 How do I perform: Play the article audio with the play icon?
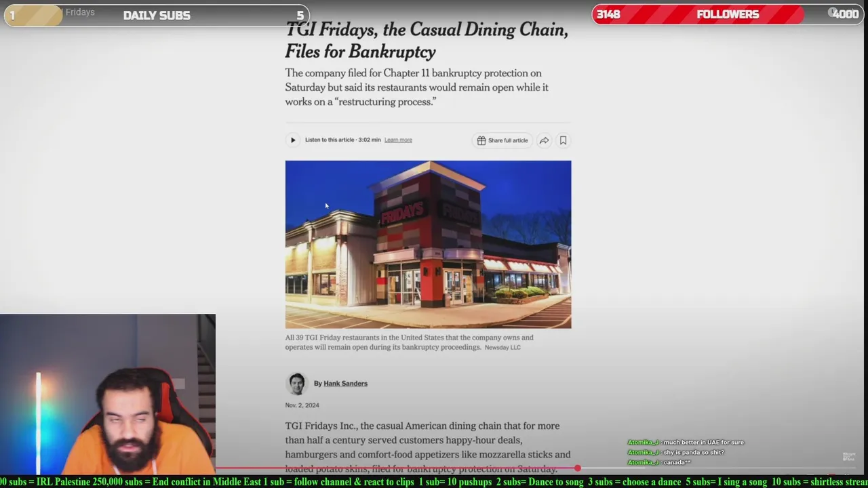click(x=293, y=140)
